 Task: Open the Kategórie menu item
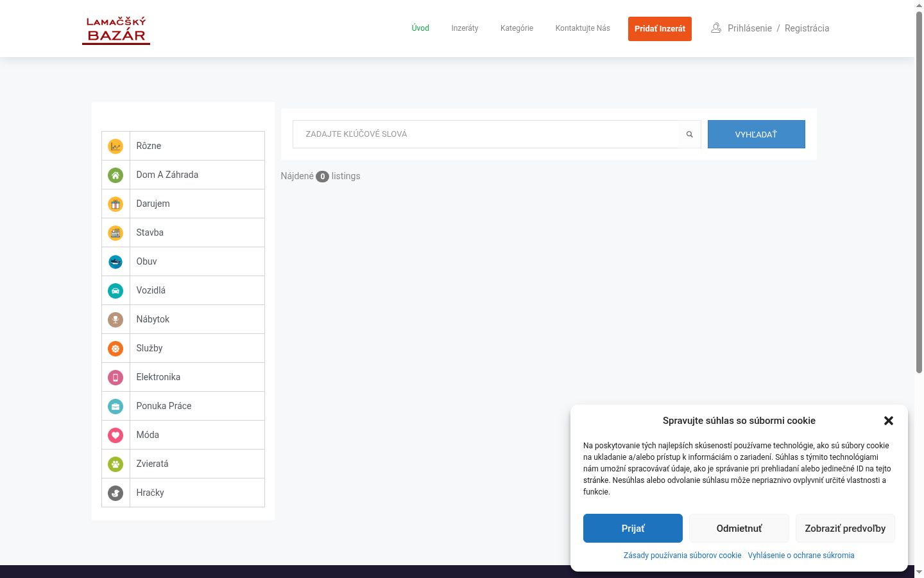coord(517,28)
